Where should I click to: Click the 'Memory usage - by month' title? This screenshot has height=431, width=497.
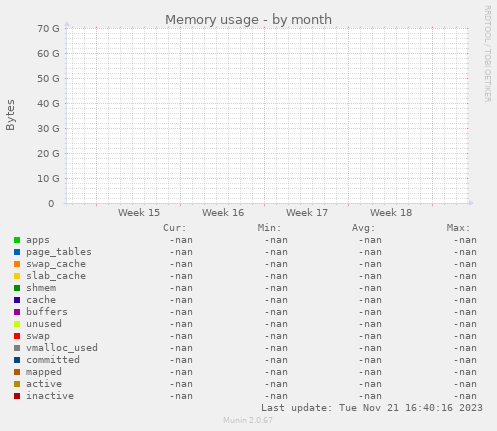(x=248, y=20)
